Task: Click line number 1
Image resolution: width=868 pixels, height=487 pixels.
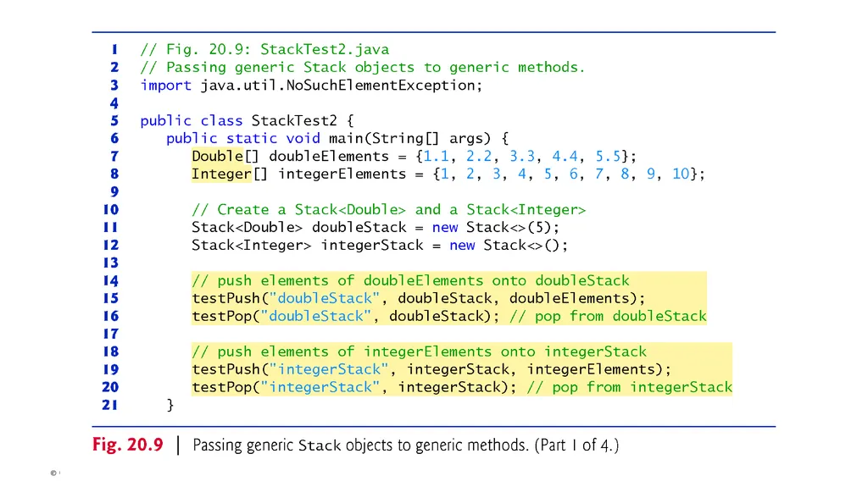Action: (x=114, y=49)
